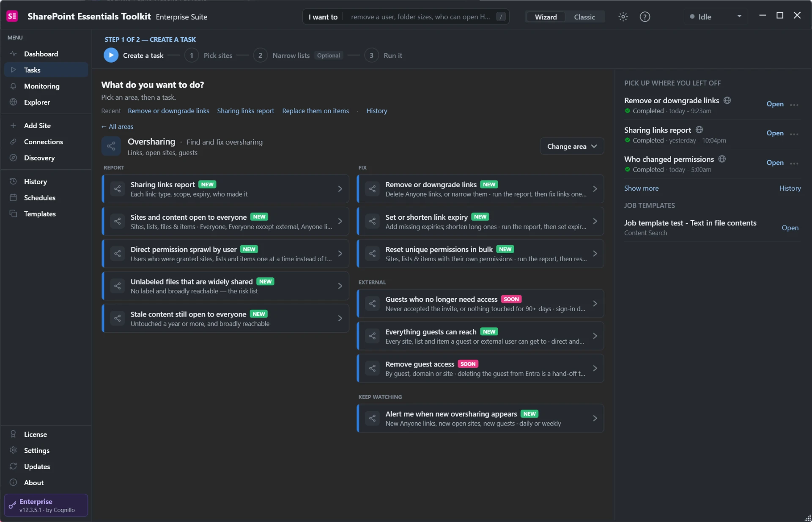Screen dimensions: 812x522
Task: Click the SE app logo icon
Action: pos(12,16)
